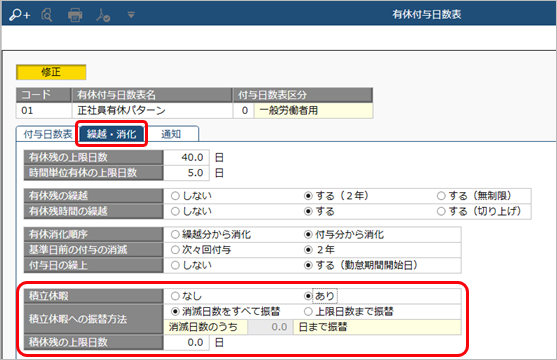557x360 pixels.
Task: Select しない for 有休残の繰越
Action: 175,196
